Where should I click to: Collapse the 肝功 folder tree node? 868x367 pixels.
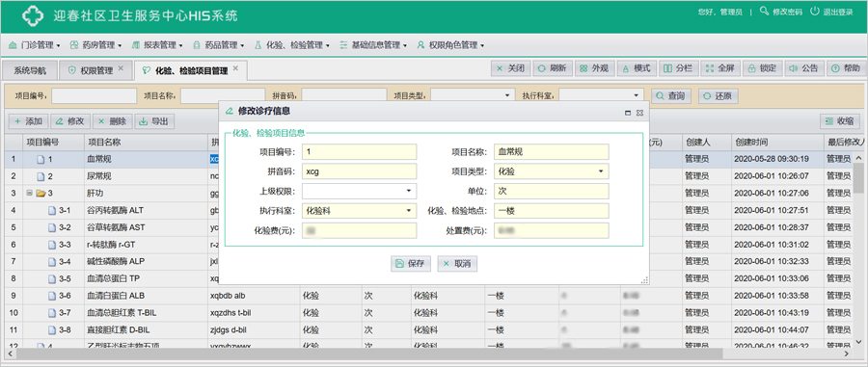[x=29, y=194]
